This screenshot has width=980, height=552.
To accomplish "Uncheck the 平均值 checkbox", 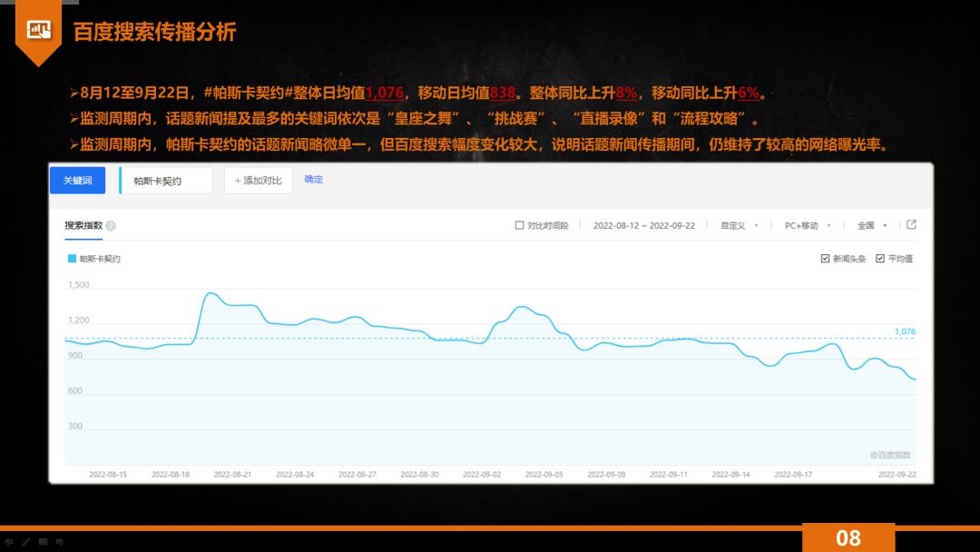I will [880, 258].
